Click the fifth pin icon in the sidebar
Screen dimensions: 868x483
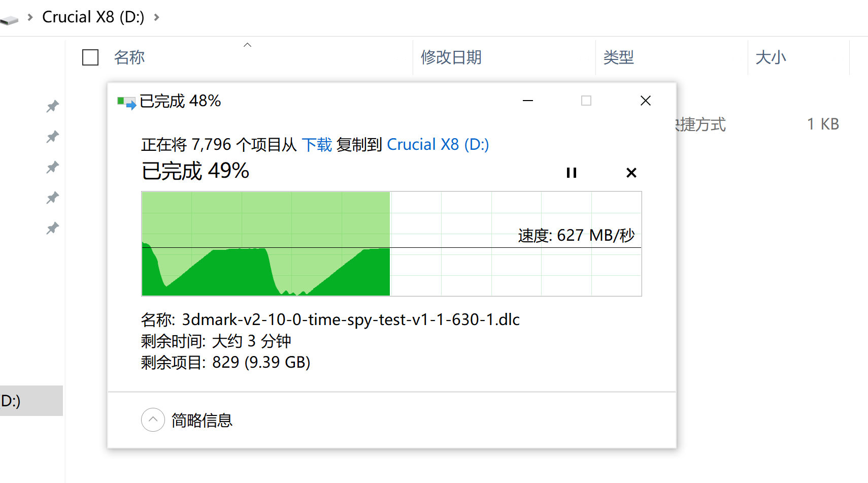click(52, 228)
